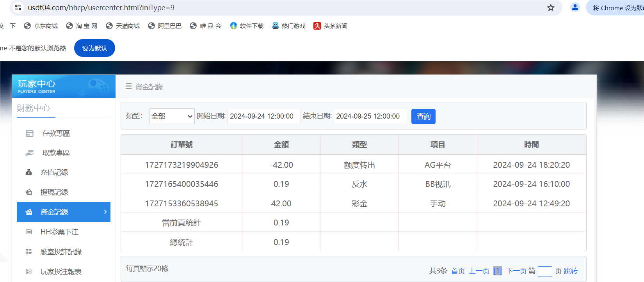Click the 充值記錄 money bag icon

pos(29,172)
